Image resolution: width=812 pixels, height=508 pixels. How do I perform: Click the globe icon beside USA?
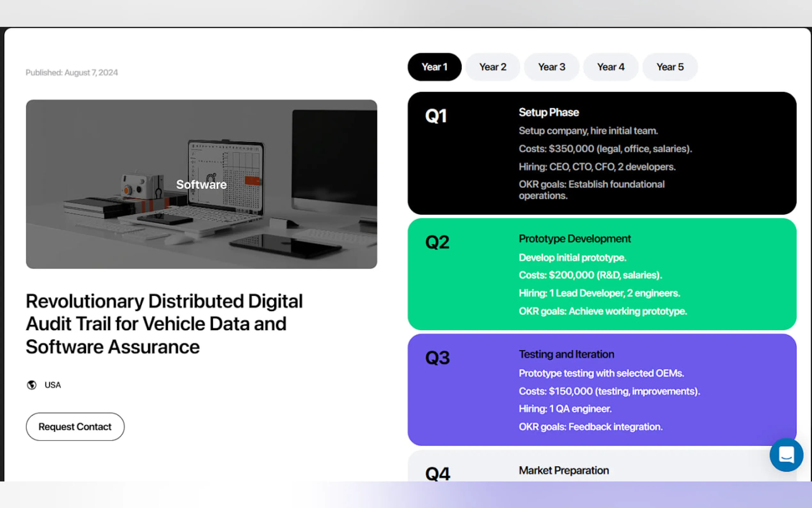(32, 385)
